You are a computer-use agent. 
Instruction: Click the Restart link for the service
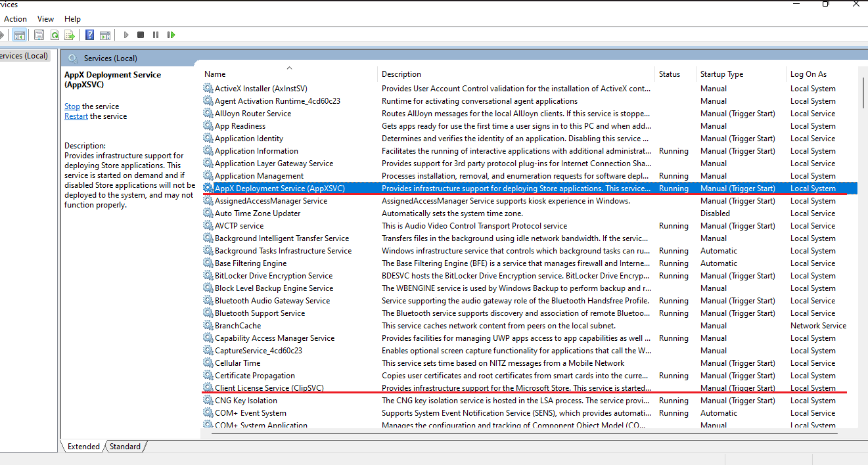(76, 116)
